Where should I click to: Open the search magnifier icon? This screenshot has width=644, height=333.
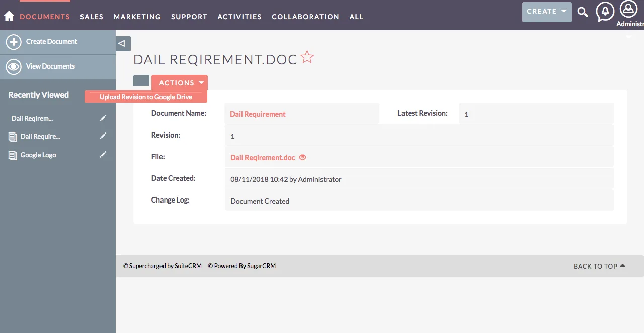point(583,12)
